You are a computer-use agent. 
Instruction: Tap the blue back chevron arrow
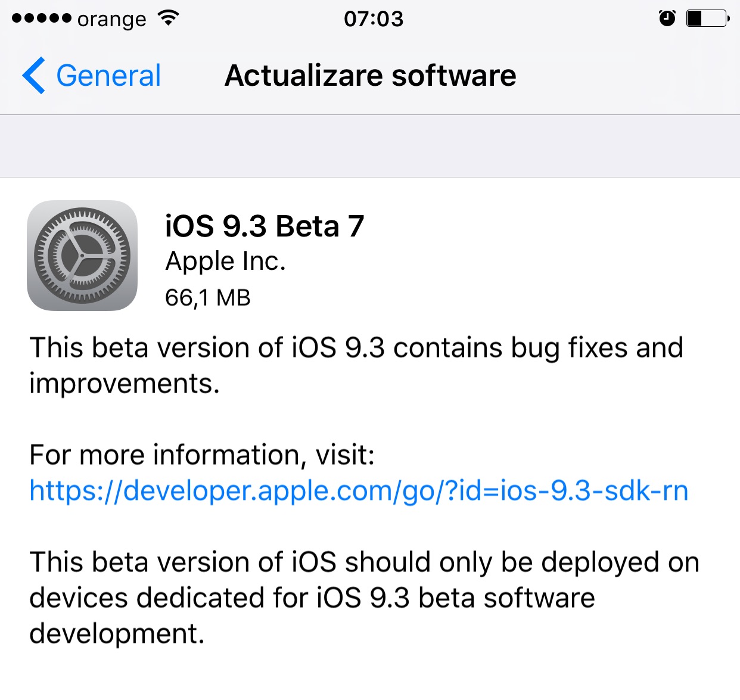tap(33, 76)
